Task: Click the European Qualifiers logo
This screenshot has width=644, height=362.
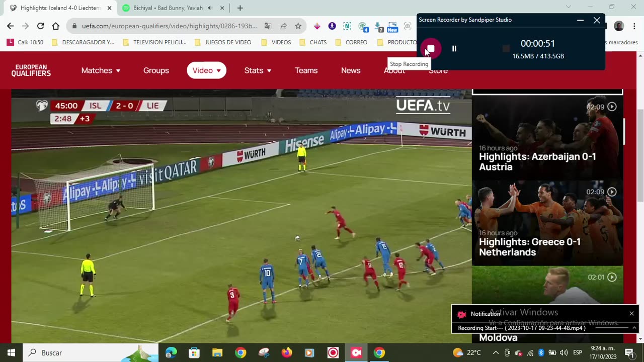Action: [31, 70]
